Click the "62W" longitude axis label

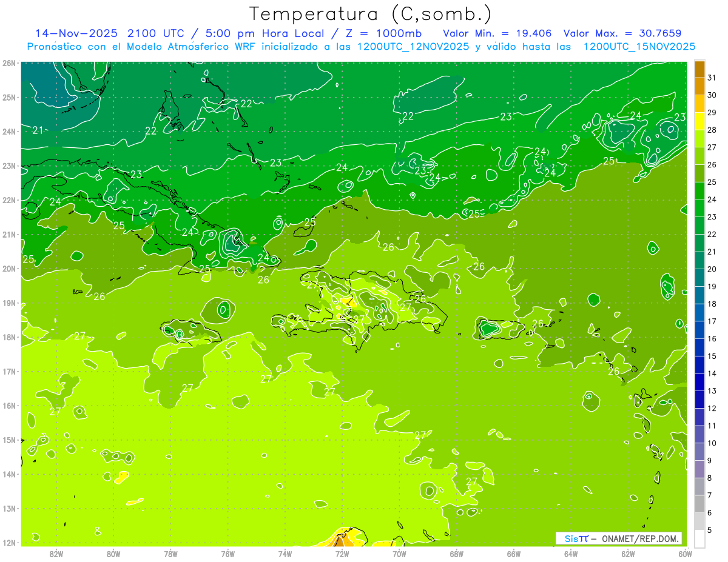pos(629,554)
